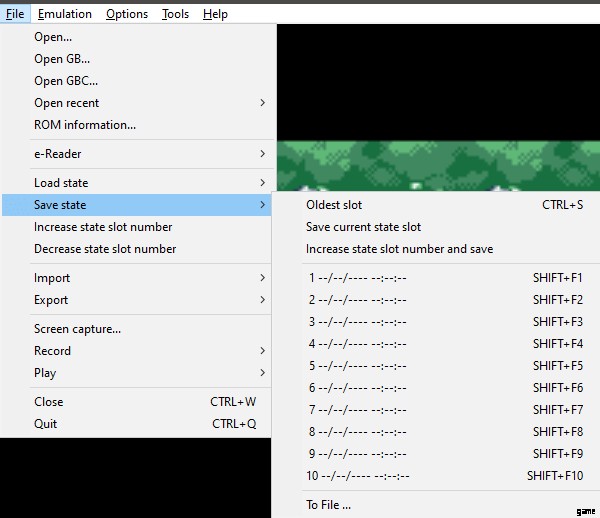600x518 pixels.
Task: Select ROM information... entry
Action: (85, 125)
